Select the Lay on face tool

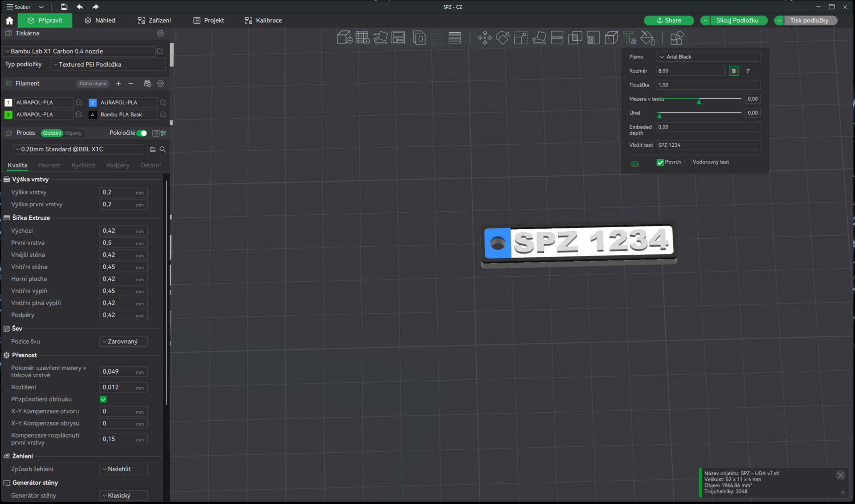pos(539,38)
